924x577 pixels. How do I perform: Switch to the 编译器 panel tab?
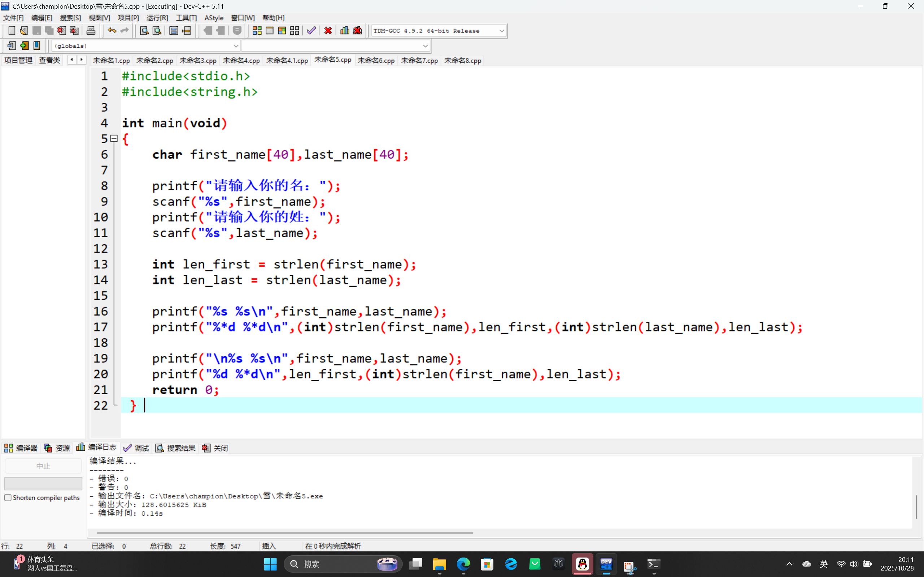(x=21, y=448)
